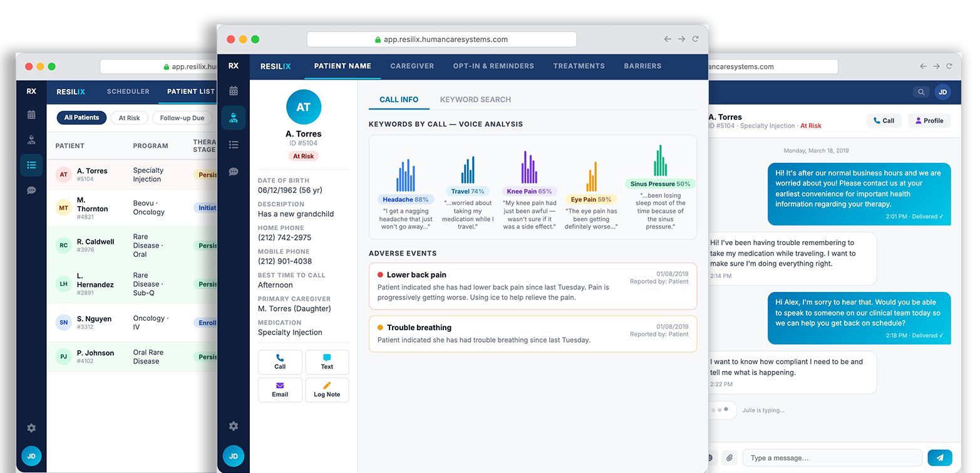
Task: Click Eye Pain 59% keyword tag
Action: pos(591,199)
